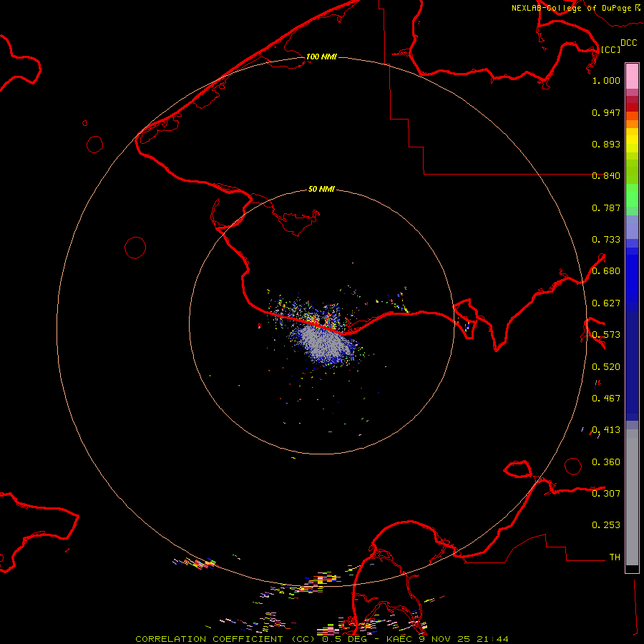
Task: Click the 0.787 scale value
Action: [x=606, y=208]
